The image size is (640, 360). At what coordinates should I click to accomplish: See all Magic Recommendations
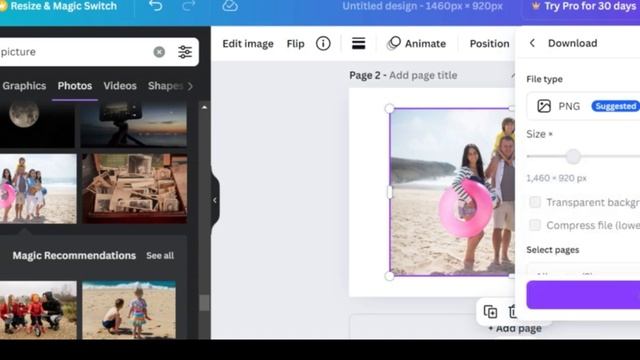pyautogui.click(x=160, y=256)
